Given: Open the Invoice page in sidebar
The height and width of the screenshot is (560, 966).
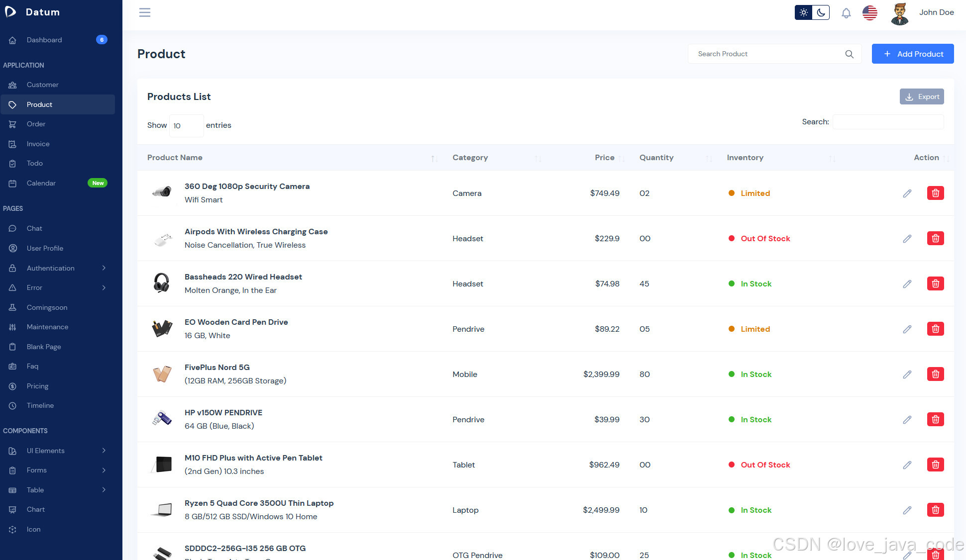Looking at the screenshot, I should 38,144.
